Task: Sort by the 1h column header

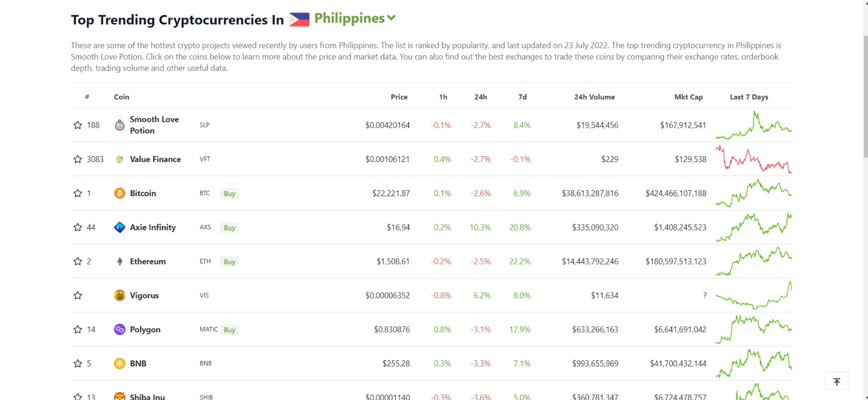Action: tap(443, 97)
